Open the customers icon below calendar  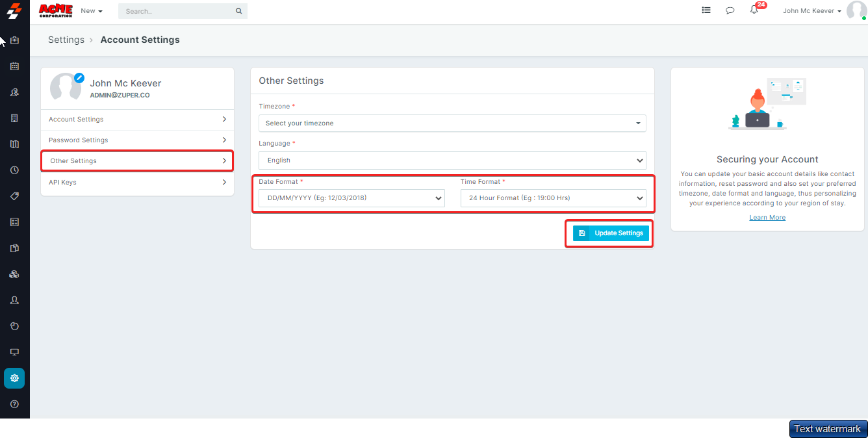(x=14, y=92)
